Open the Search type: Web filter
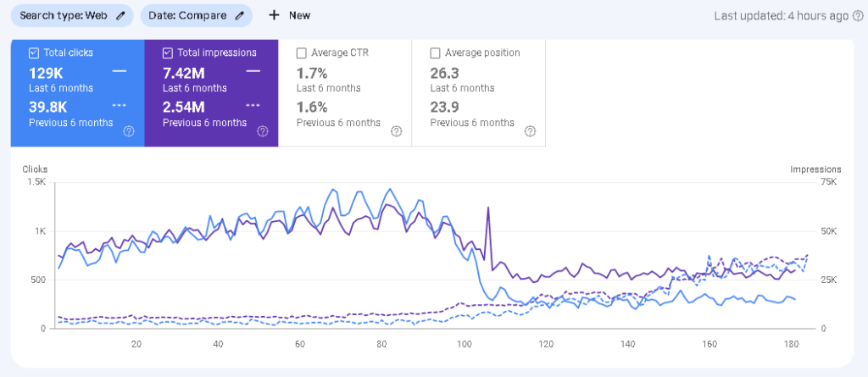Image resolution: width=868 pixels, height=377 pixels. [66, 15]
